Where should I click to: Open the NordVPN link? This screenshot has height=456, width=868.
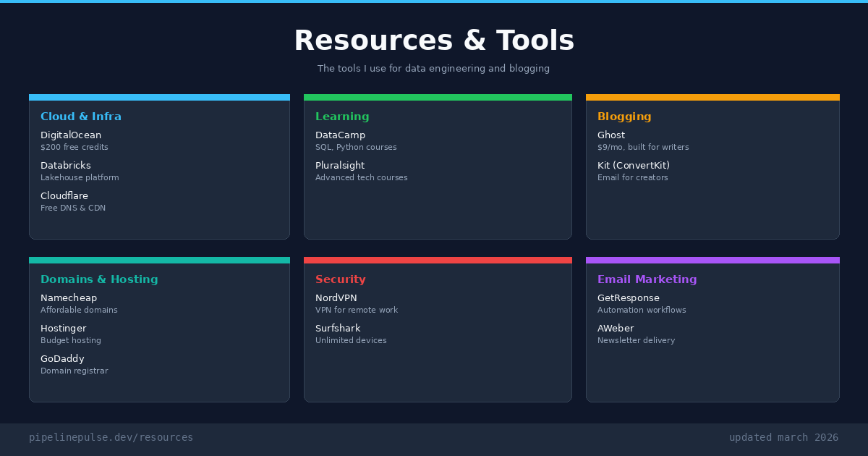tap(336, 298)
